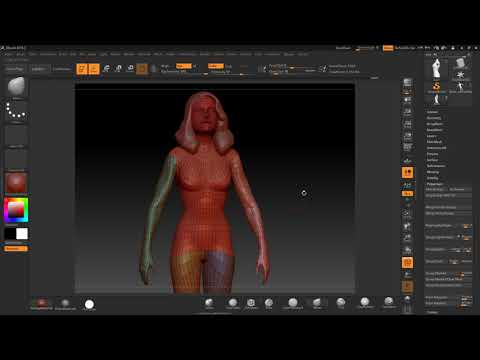Expand the Subtool section in Tool palette
The image size is (480, 360).
coord(432,112)
